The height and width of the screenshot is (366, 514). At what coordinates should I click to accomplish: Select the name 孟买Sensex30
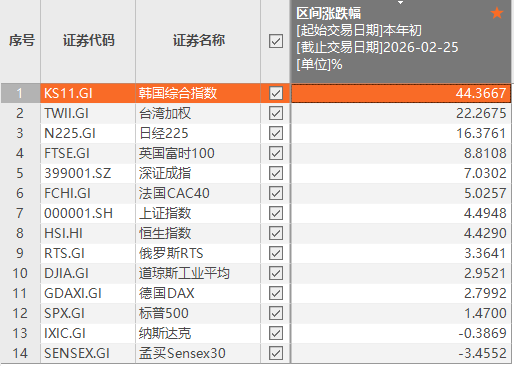(x=182, y=353)
